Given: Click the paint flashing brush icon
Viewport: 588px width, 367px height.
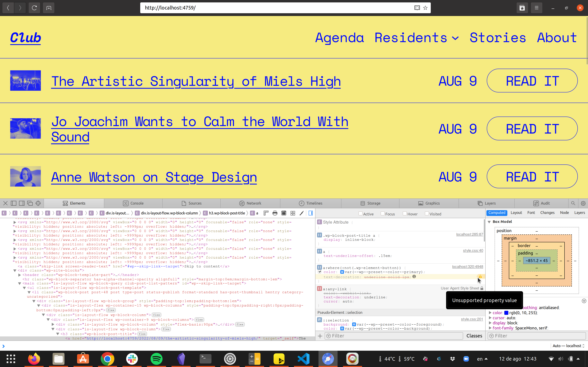Looking at the screenshot, I should tap(301, 213).
